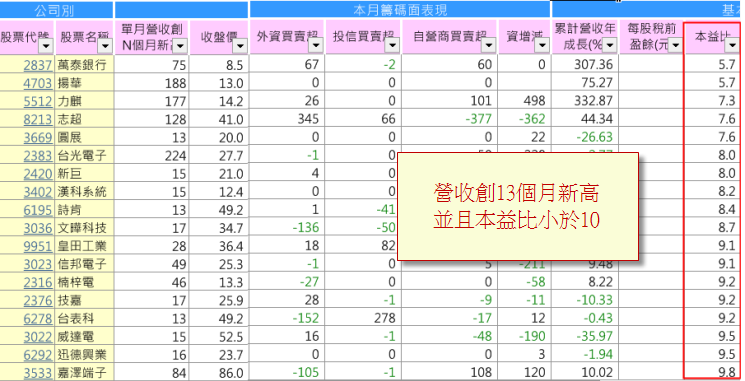Open stock code link 2316
745x381 pixels.
(x=38, y=282)
